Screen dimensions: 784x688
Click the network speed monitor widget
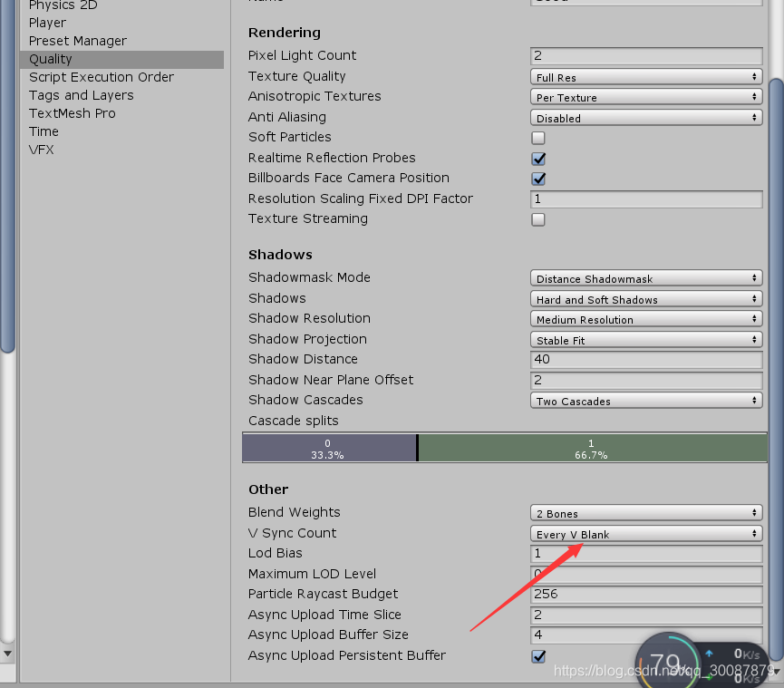click(702, 660)
